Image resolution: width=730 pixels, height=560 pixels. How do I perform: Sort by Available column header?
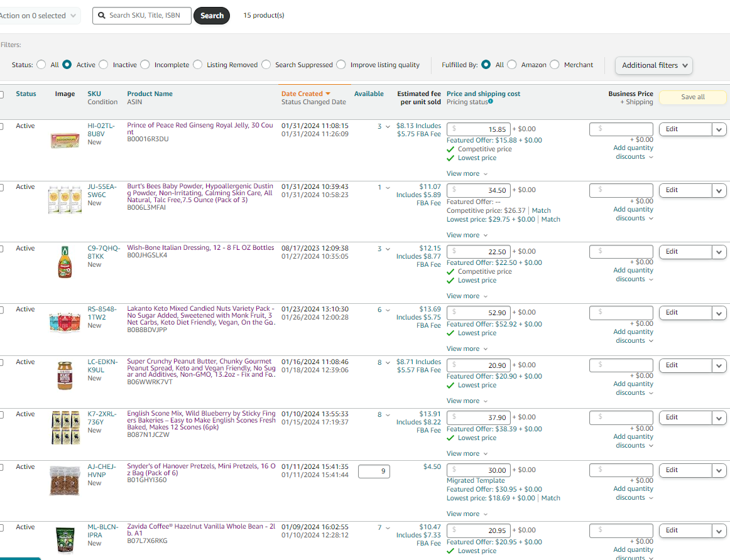[x=369, y=94]
